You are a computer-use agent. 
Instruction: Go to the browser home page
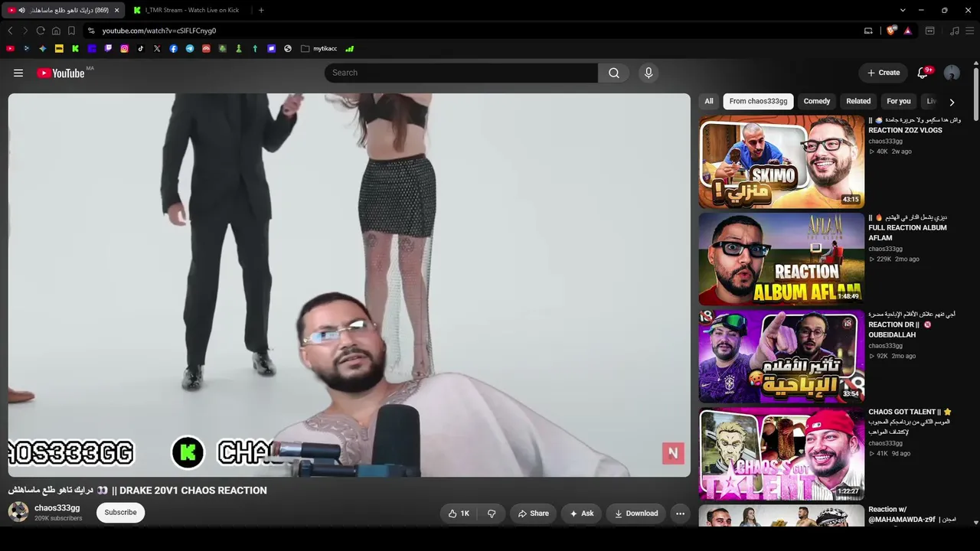tap(56, 31)
